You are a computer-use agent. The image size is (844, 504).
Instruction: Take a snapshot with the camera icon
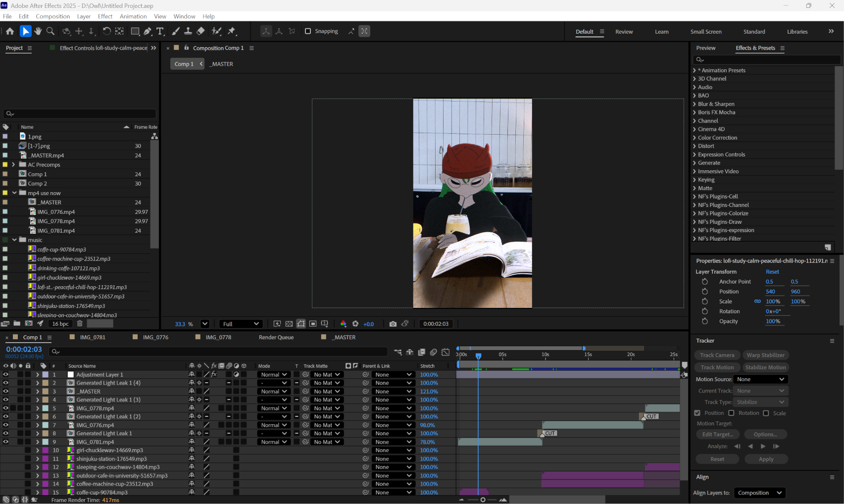point(393,324)
